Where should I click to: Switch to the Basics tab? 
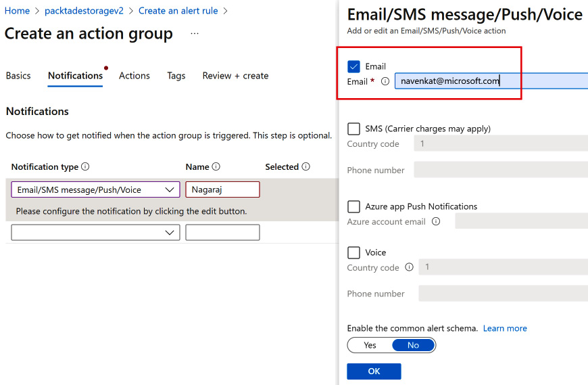coord(18,76)
